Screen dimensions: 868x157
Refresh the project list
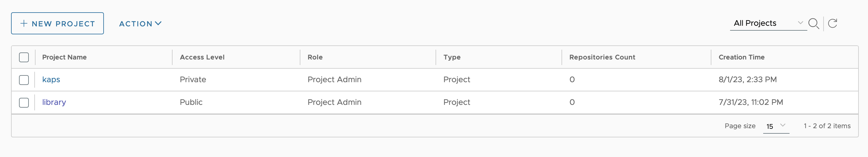click(x=833, y=23)
